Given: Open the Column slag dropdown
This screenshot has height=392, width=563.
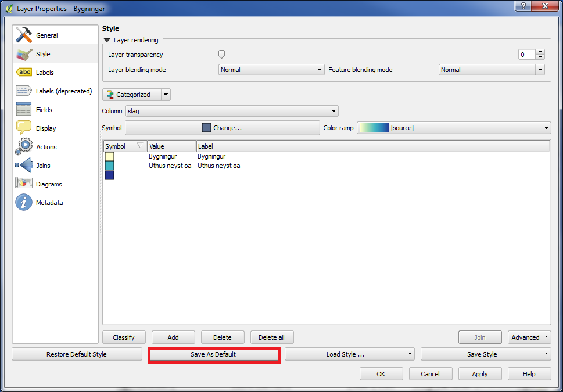Looking at the screenshot, I should tap(232, 111).
